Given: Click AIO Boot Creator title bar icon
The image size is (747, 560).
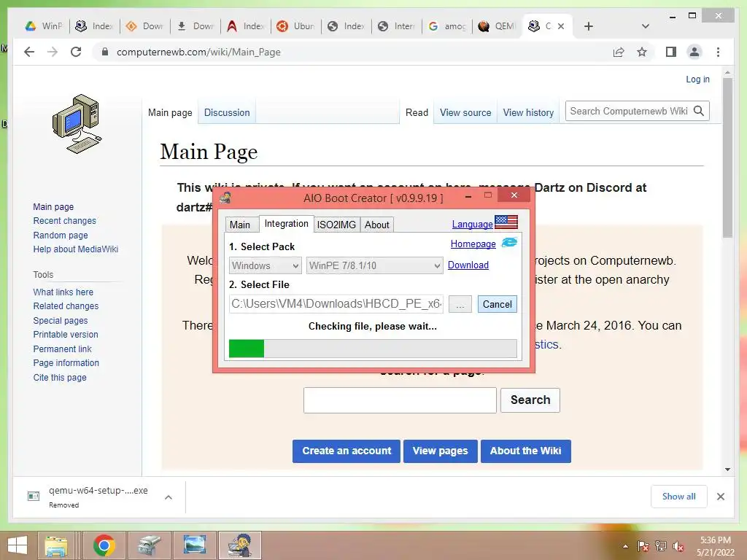Looking at the screenshot, I should point(225,198).
